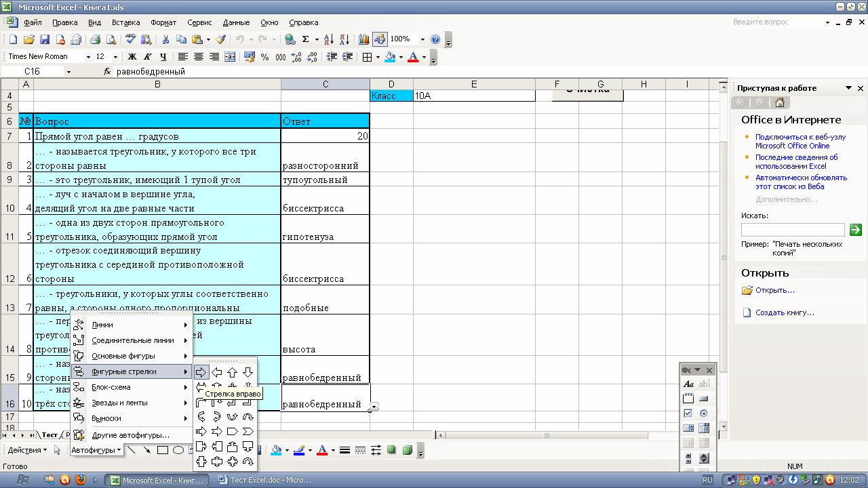Click the AutoSum sigma icon
The width and height of the screenshot is (868, 488).
pyautogui.click(x=306, y=39)
